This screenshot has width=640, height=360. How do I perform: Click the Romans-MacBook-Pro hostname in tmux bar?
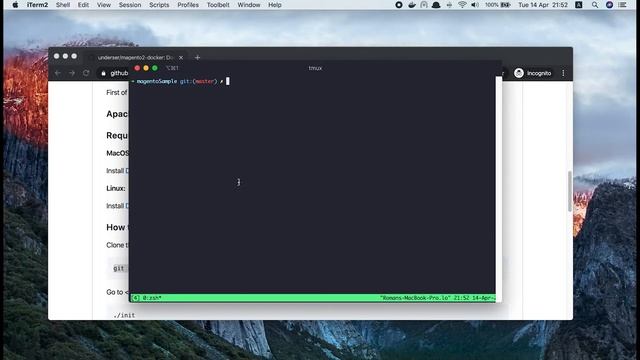click(x=415, y=298)
